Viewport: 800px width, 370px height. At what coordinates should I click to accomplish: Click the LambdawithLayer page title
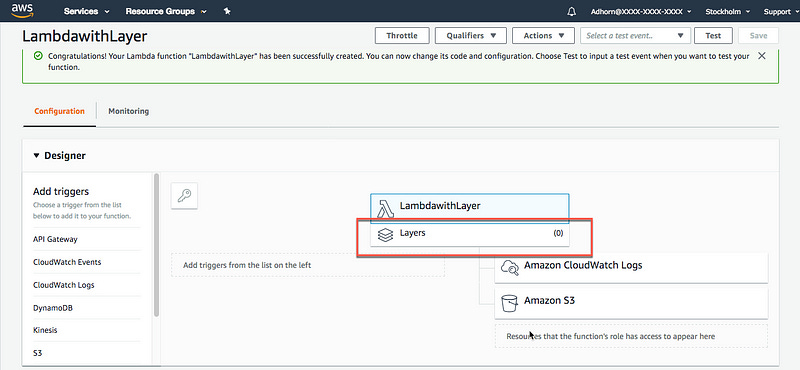(x=85, y=36)
